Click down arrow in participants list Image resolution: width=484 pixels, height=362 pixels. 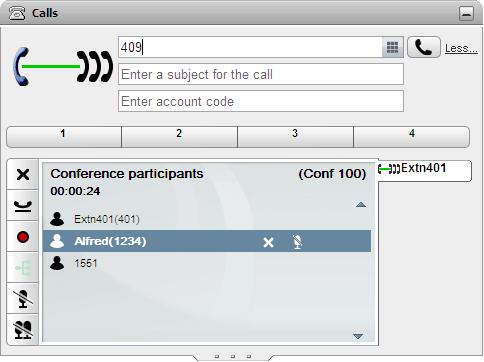tap(358, 336)
